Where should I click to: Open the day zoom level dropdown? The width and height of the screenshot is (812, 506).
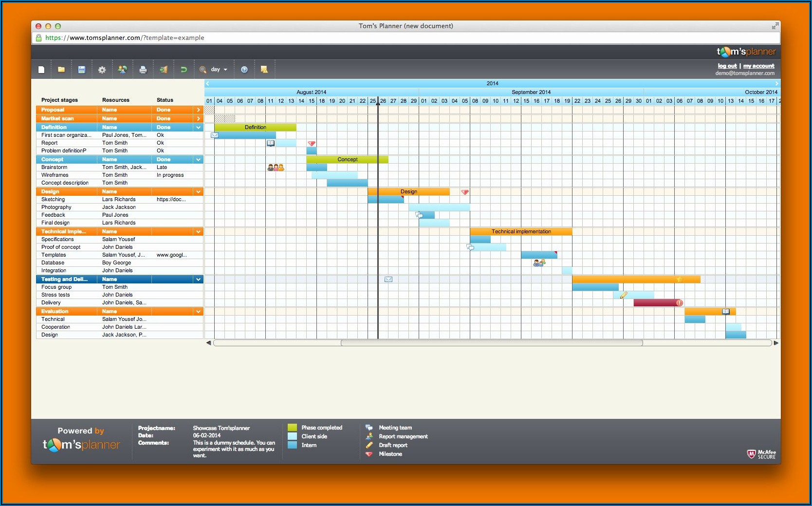(x=219, y=70)
